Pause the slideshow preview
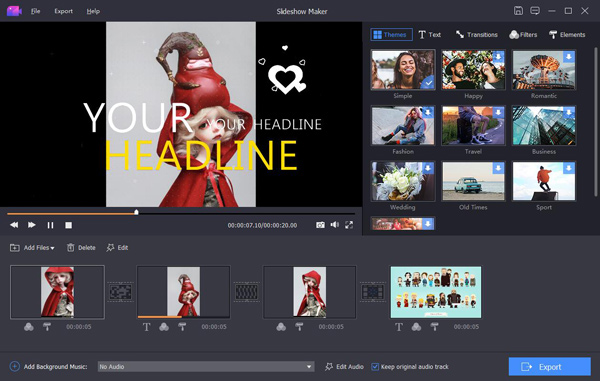600x381 pixels. pyautogui.click(x=50, y=225)
